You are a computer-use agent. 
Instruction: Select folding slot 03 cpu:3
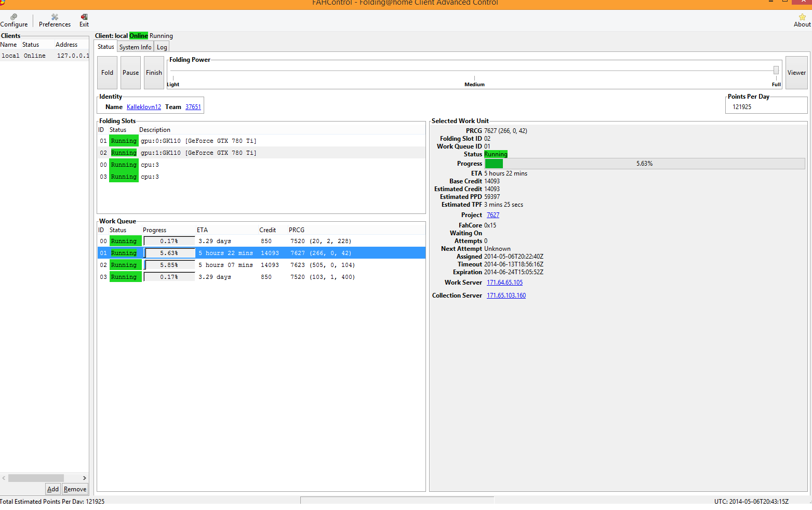point(261,177)
